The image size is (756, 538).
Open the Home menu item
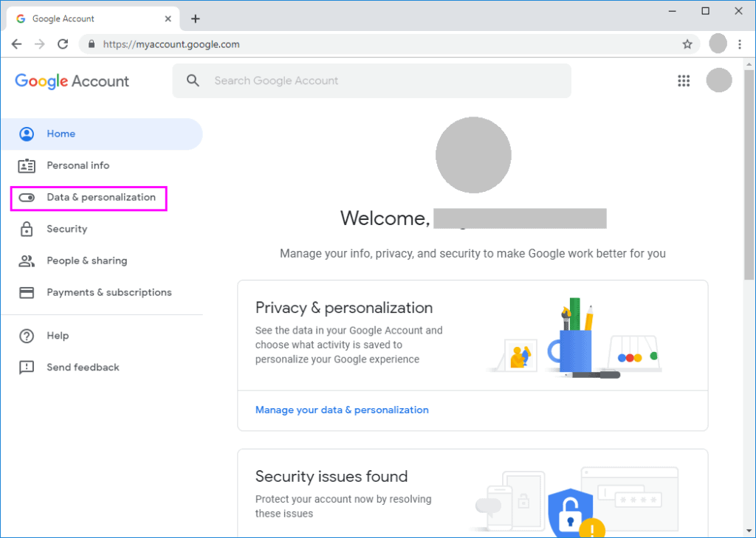[102, 134]
